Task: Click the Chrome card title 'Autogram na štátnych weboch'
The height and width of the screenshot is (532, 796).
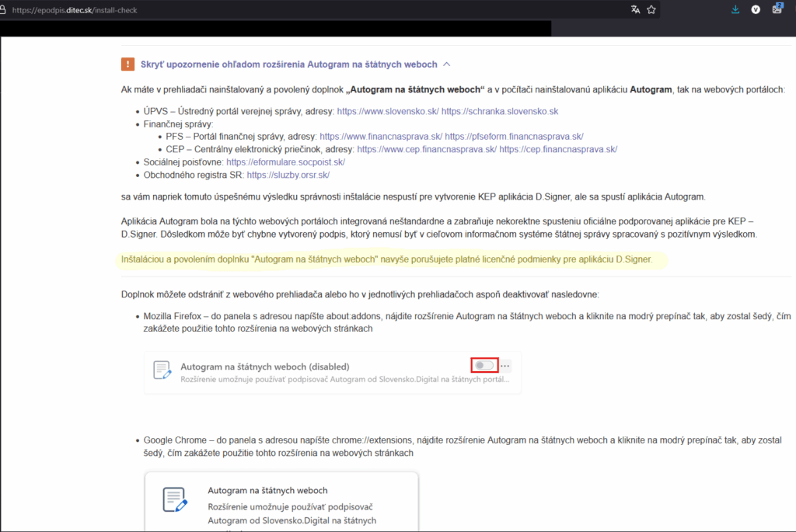Action: [267, 490]
